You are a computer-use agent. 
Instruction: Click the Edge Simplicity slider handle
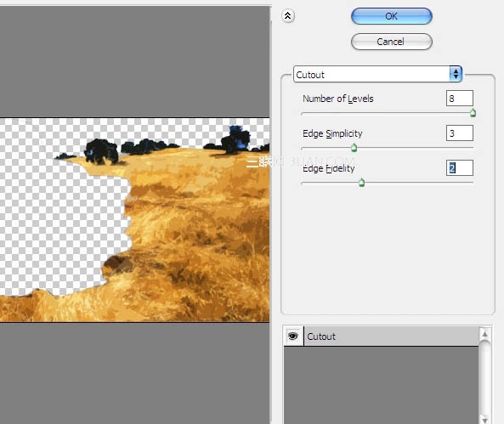(354, 148)
